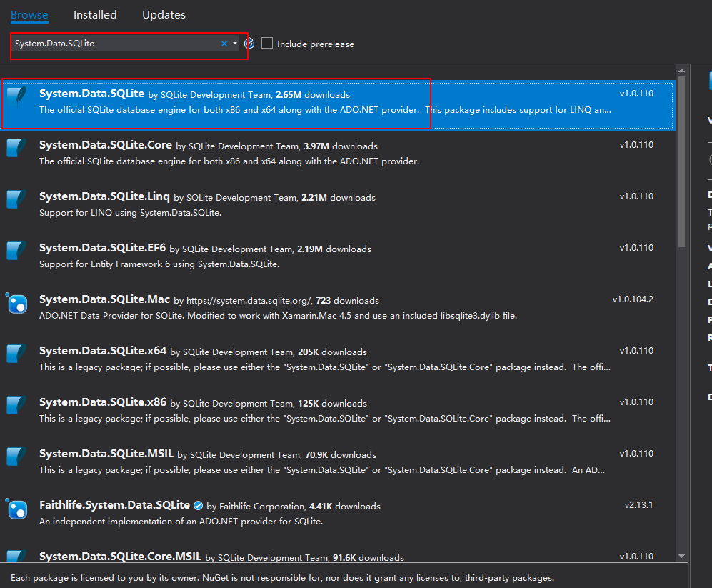Select the System.Data.SQLite.x64 package title
The height and width of the screenshot is (588, 712).
tap(103, 350)
